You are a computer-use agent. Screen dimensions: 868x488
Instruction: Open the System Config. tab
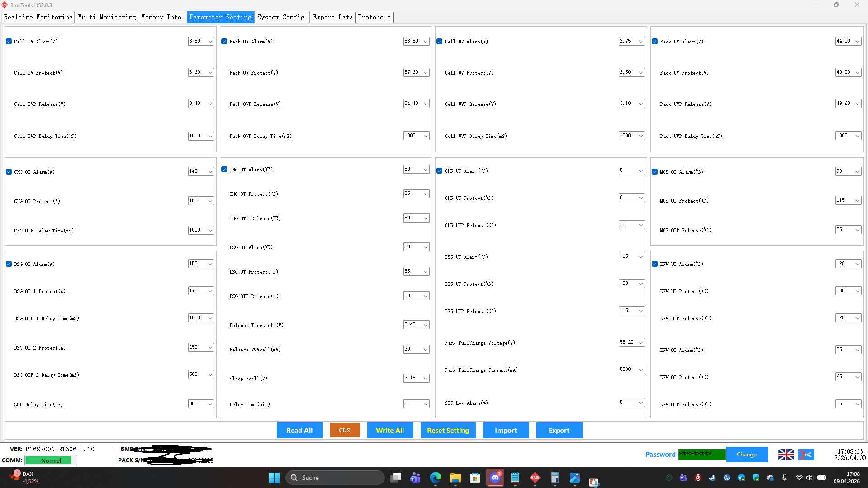(x=282, y=17)
